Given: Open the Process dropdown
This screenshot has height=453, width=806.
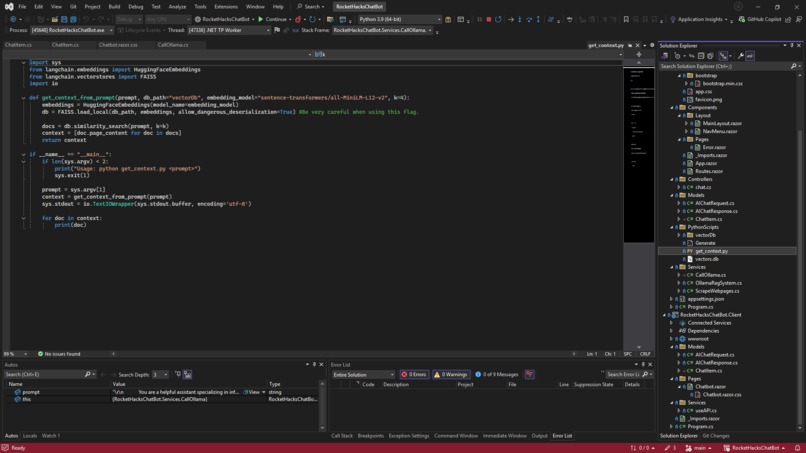Looking at the screenshot, I should click(x=111, y=30).
